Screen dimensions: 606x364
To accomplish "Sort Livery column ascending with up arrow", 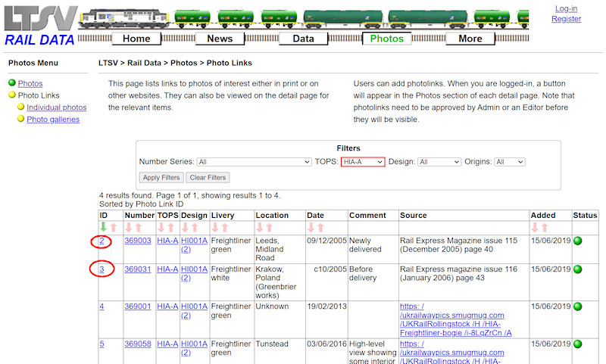I will [x=225, y=227].
